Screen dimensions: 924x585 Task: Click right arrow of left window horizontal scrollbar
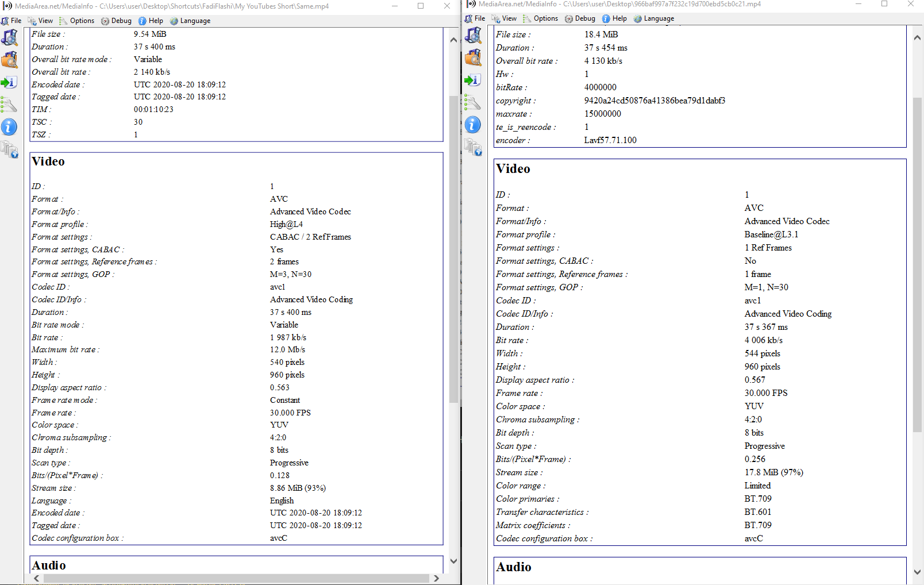click(437, 578)
